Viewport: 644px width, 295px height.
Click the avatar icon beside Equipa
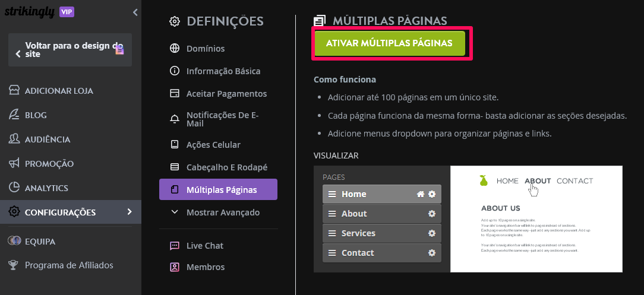point(14,241)
